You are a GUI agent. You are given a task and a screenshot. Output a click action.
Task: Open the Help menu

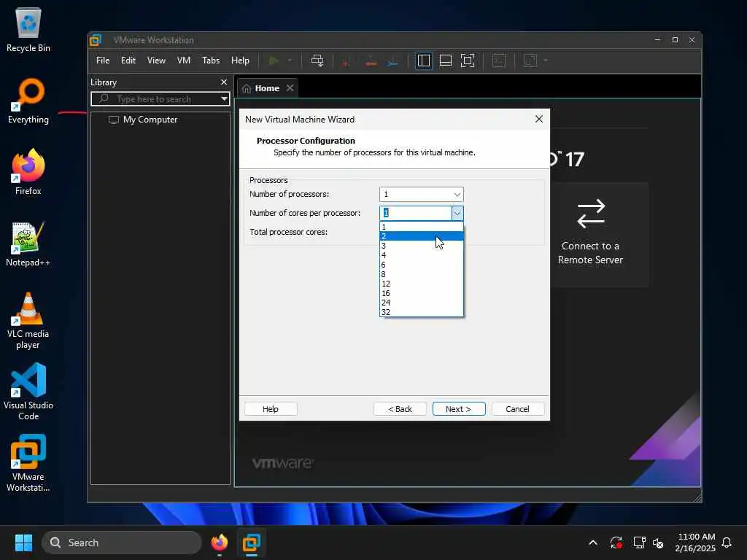[x=240, y=61]
